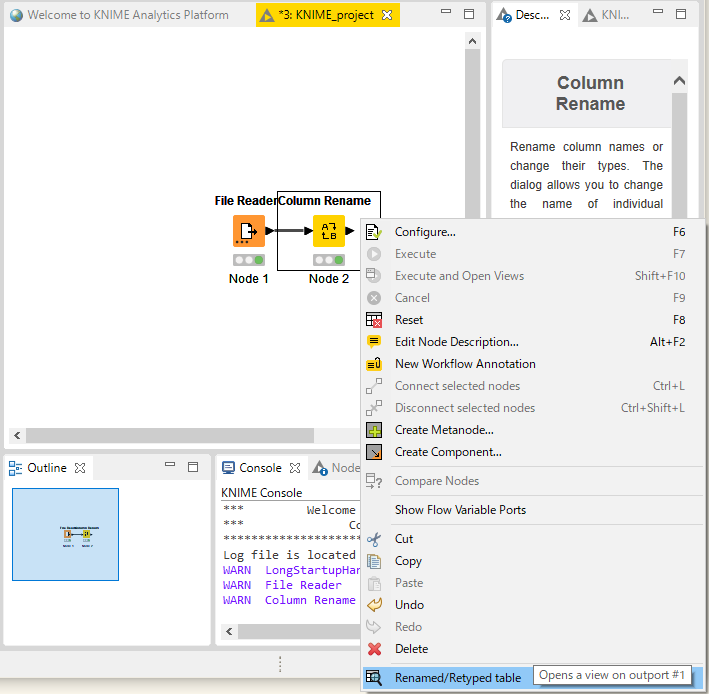Click the WARN Column Rename console line
The image size is (709, 694).
pos(289,600)
